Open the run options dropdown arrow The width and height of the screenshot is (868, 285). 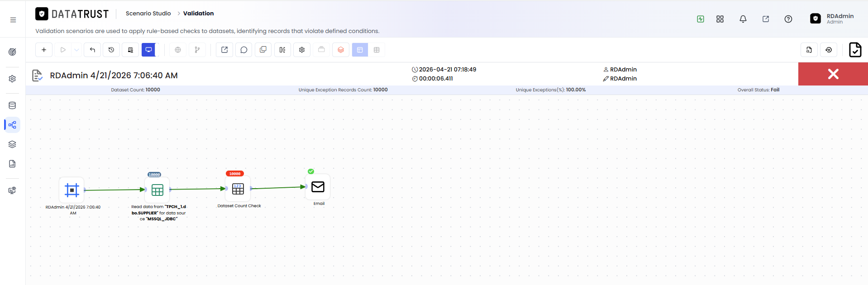coord(77,50)
